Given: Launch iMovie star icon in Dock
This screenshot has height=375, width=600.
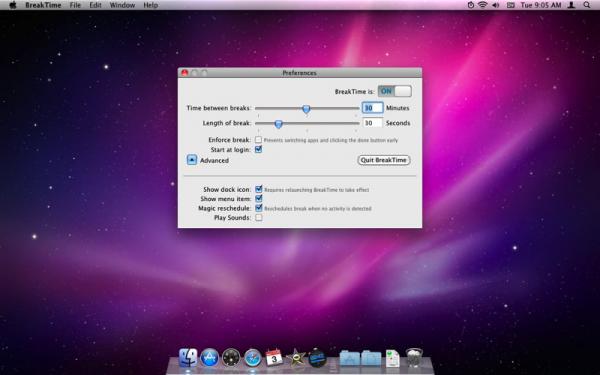Looking at the screenshot, I should 295,357.
